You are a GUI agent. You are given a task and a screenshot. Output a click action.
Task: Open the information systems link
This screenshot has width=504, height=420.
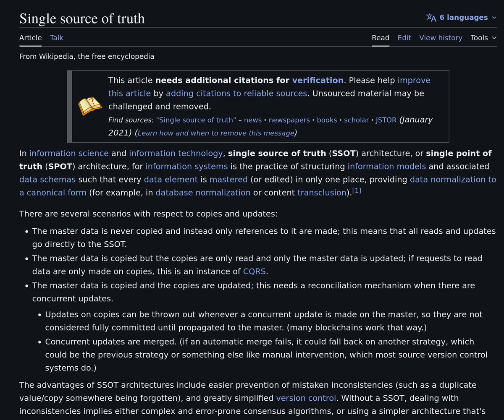click(x=187, y=167)
